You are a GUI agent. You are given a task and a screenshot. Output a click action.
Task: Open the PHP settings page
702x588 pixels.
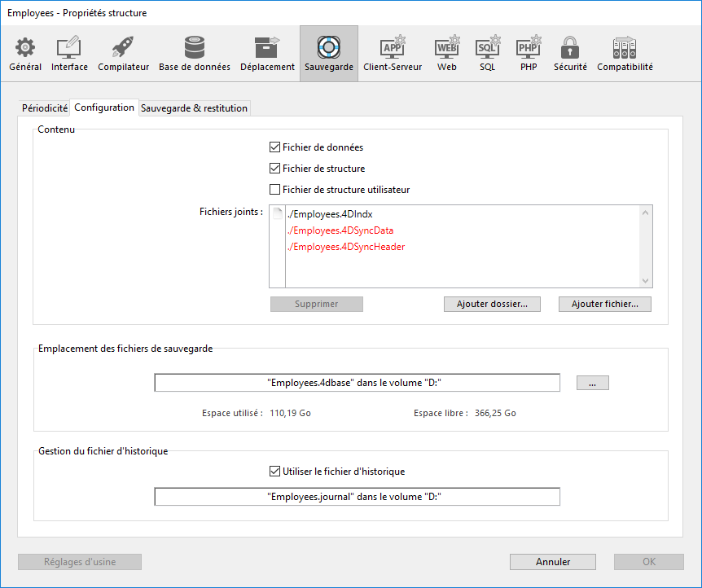tap(529, 54)
